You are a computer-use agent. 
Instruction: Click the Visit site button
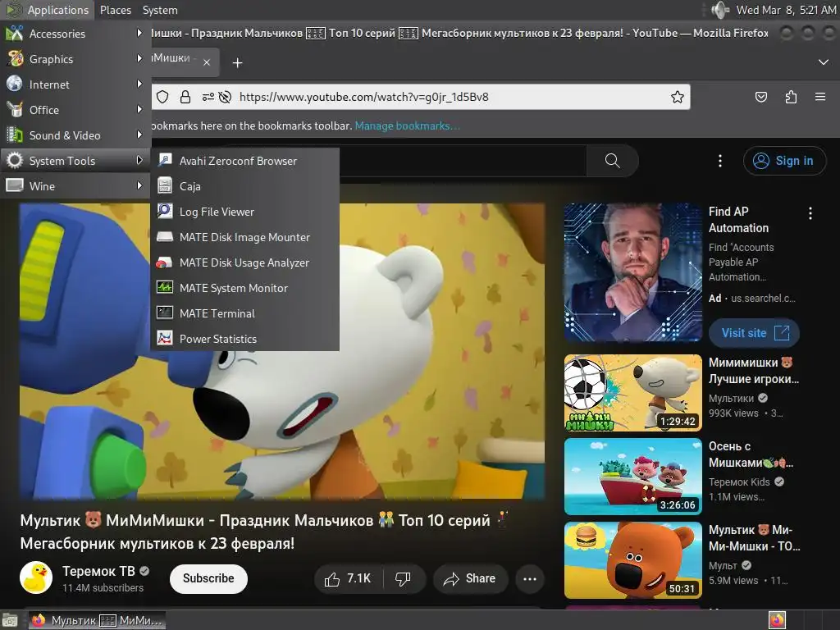coord(755,333)
